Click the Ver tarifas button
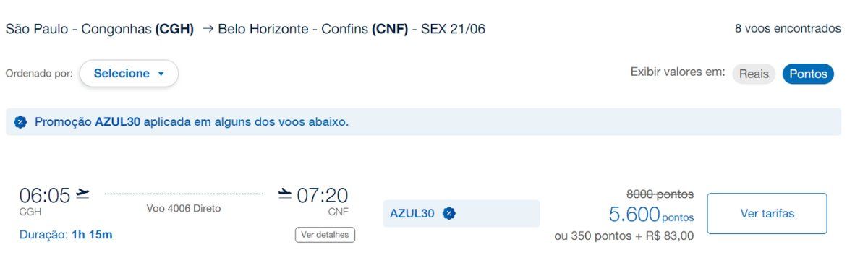The width and height of the screenshot is (868, 263). tap(767, 214)
